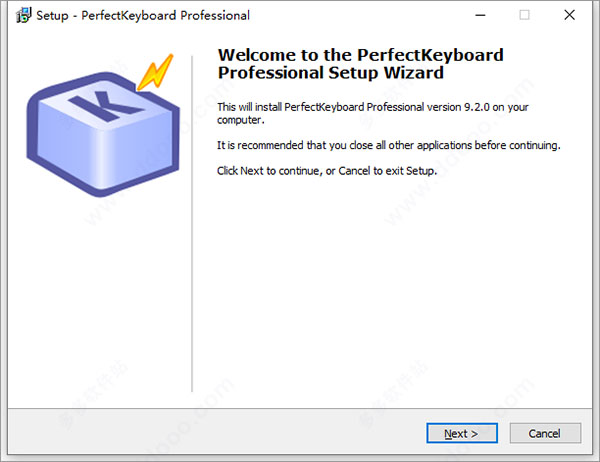
Task: Click the Setup installer icon in title bar
Action: (23, 15)
